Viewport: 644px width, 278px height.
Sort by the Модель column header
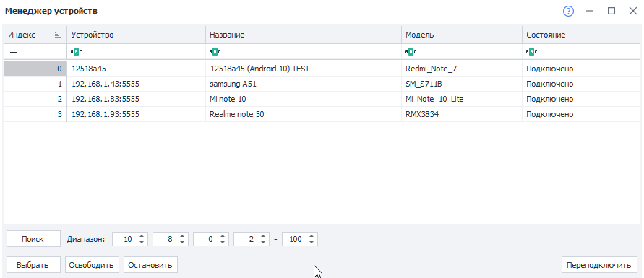(462, 35)
